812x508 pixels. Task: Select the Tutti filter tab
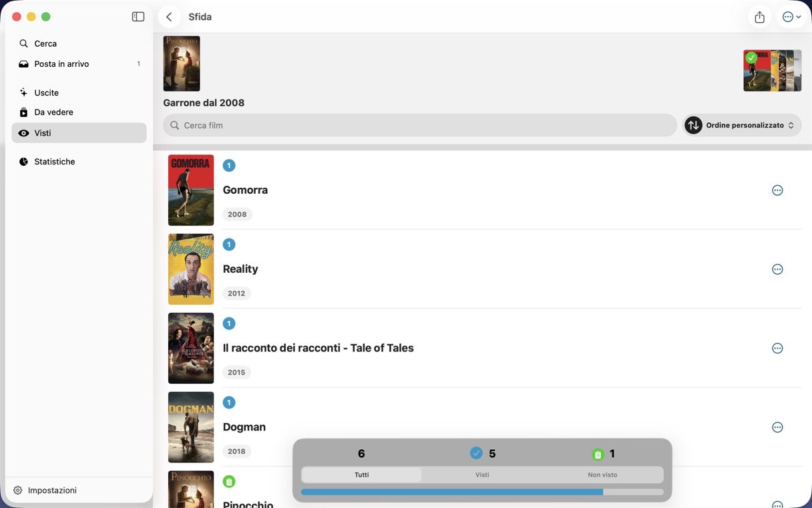pyautogui.click(x=361, y=475)
